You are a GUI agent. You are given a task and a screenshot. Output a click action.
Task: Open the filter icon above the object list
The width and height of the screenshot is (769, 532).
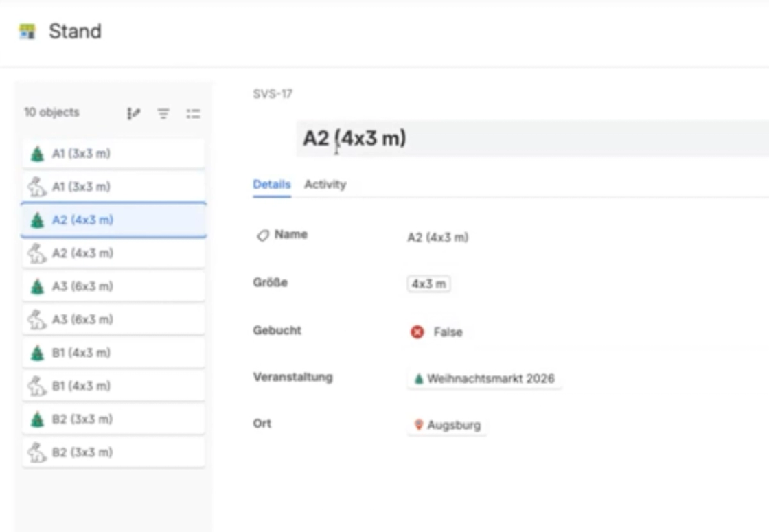coord(163,114)
